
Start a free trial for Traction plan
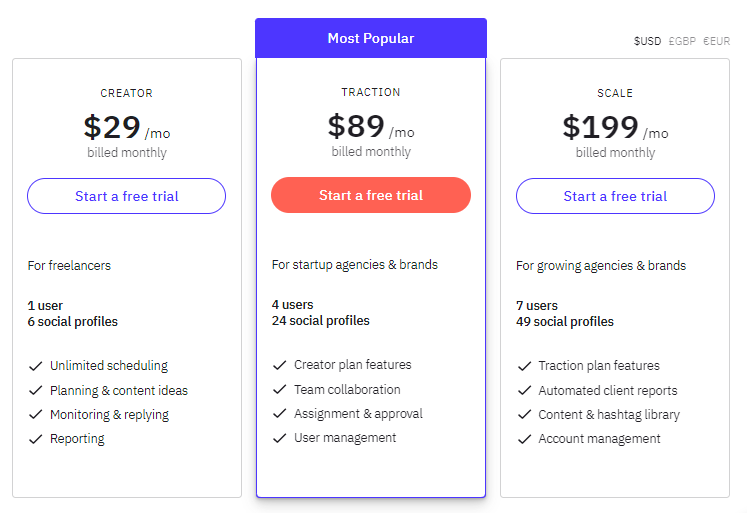pyautogui.click(x=371, y=195)
